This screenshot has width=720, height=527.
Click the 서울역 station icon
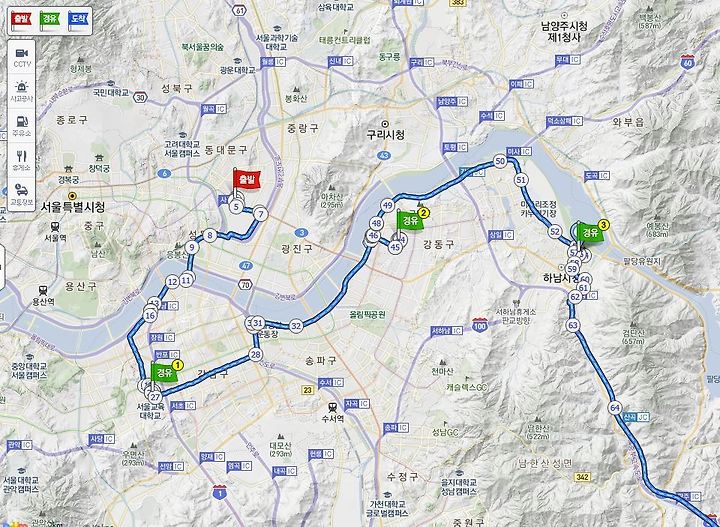[x=55, y=227]
